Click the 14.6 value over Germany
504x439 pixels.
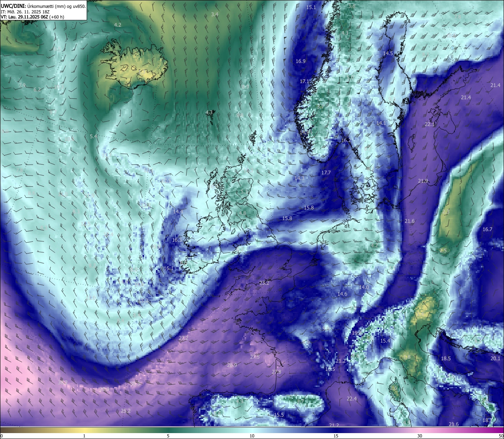pos(342,294)
